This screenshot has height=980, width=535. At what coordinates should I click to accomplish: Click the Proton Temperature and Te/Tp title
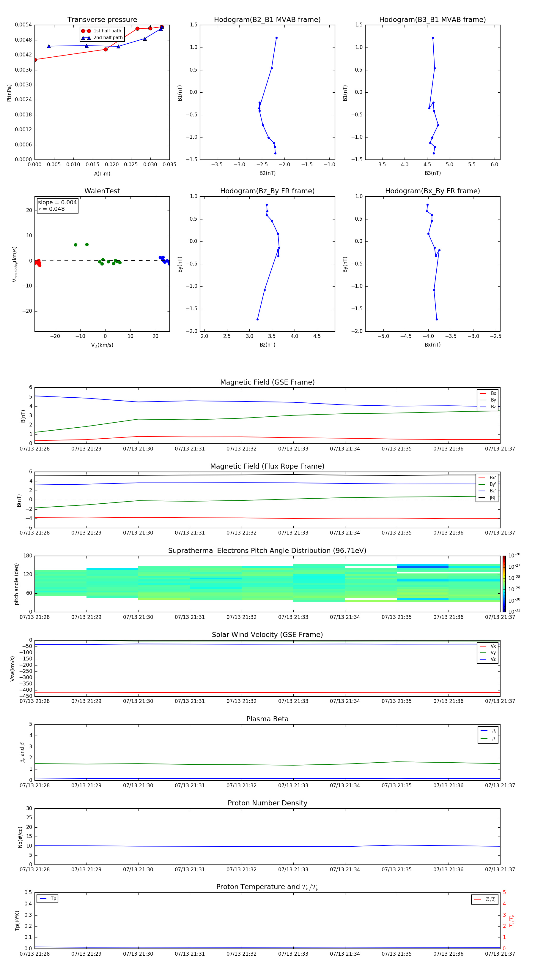[x=267, y=887]
